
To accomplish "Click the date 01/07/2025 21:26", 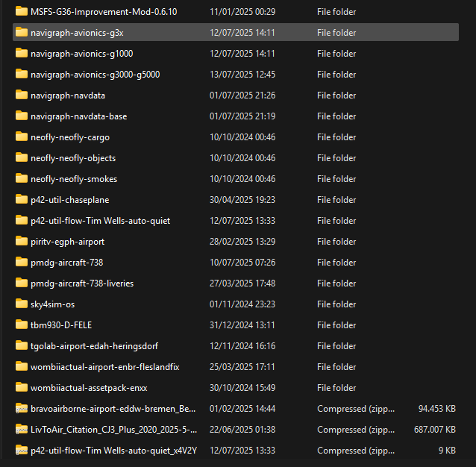I will click(x=242, y=95).
